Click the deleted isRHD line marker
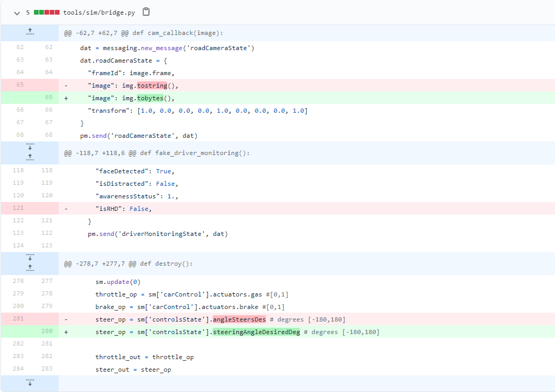Viewport: 555px width, 392px height. coord(66,208)
